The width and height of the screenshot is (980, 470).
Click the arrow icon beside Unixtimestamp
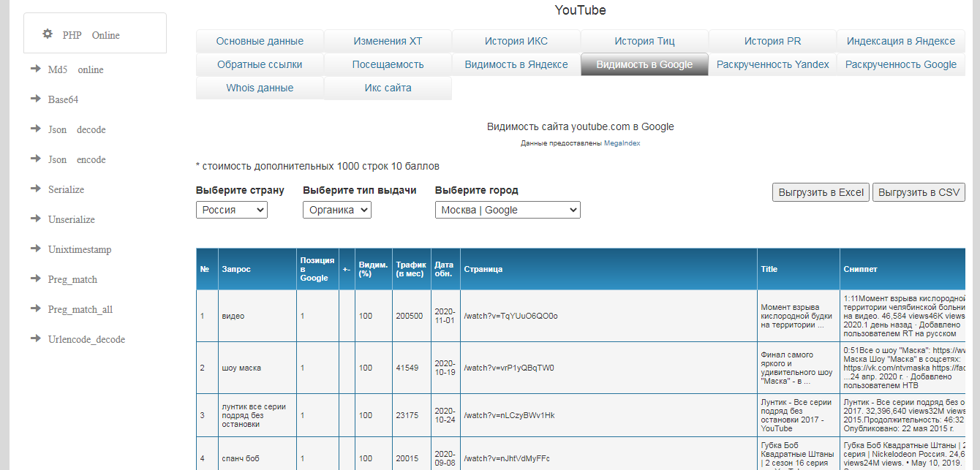pos(35,249)
